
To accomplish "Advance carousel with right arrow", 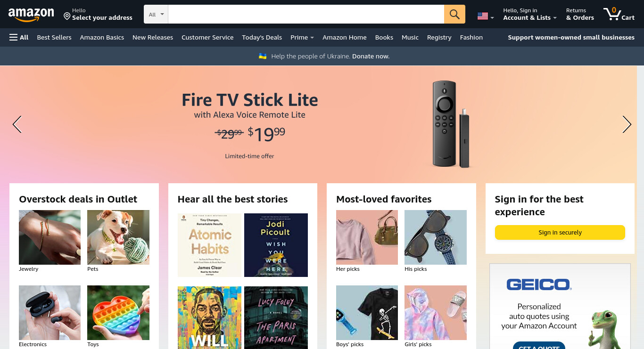I will click(627, 124).
